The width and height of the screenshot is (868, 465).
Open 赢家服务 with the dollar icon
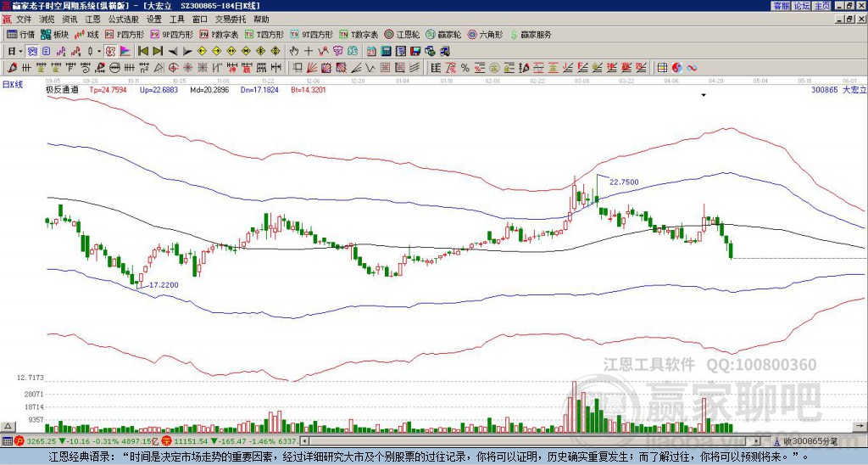point(531,34)
